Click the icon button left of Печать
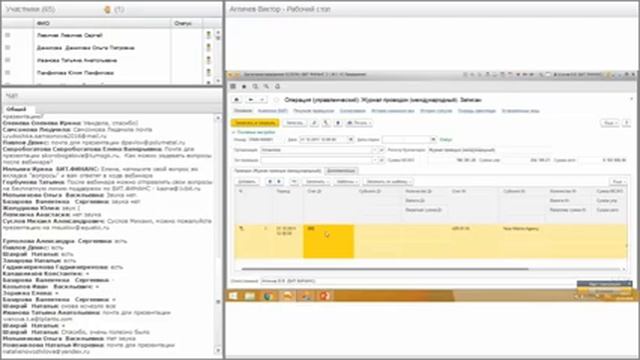The width and height of the screenshot is (640, 360). point(338,123)
